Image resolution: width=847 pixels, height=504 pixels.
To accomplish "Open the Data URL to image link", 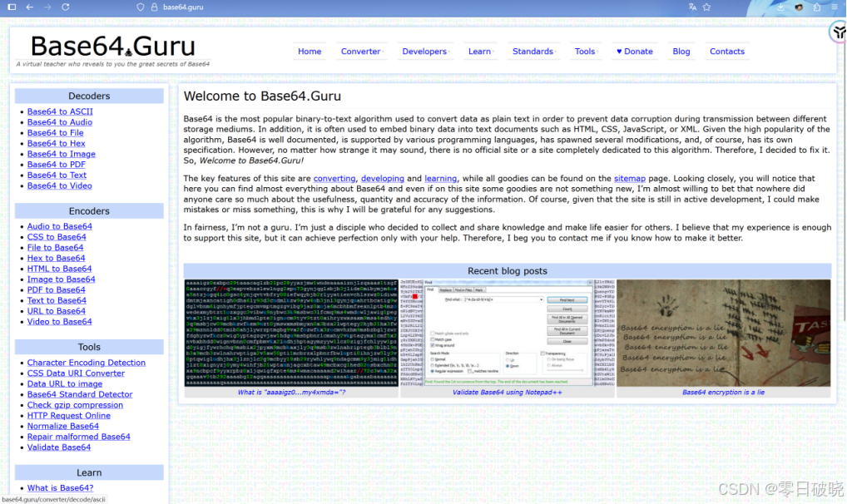I will [65, 383].
